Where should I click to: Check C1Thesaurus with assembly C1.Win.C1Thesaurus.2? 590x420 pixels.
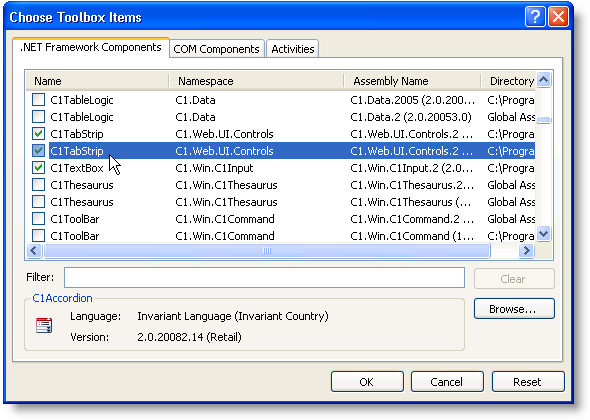[38, 185]
